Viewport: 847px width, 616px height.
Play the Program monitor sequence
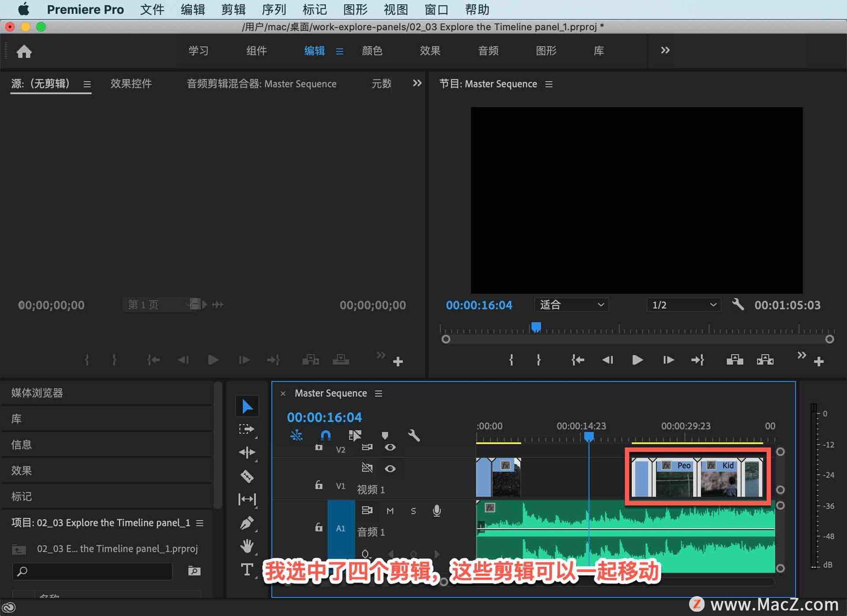click(x=637, y=360)
